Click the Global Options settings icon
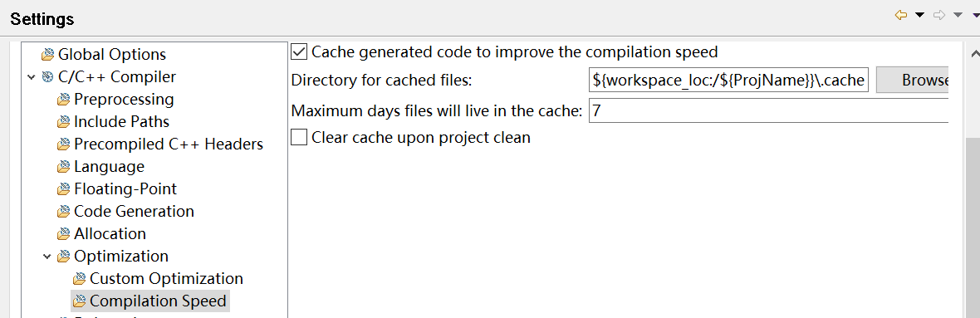The height and width of the screenshot is (318, 980). click(47, 55)
